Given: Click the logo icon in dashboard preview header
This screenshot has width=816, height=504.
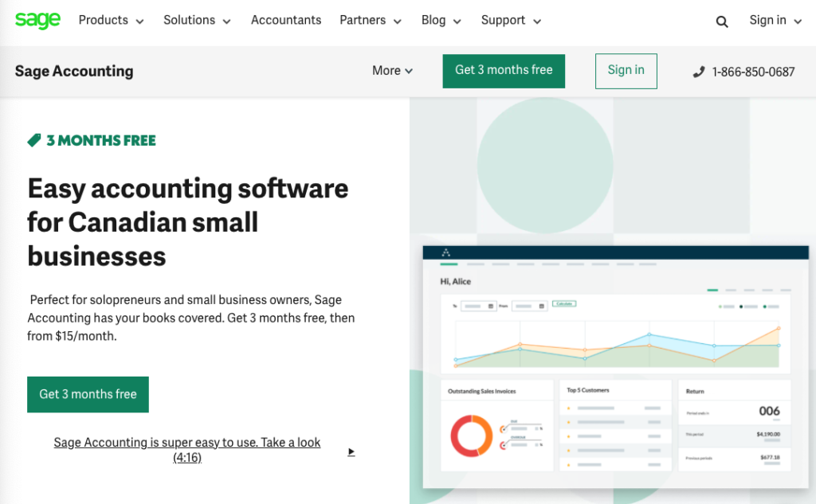Looking at the screenshot, I should tap(446, 252).
